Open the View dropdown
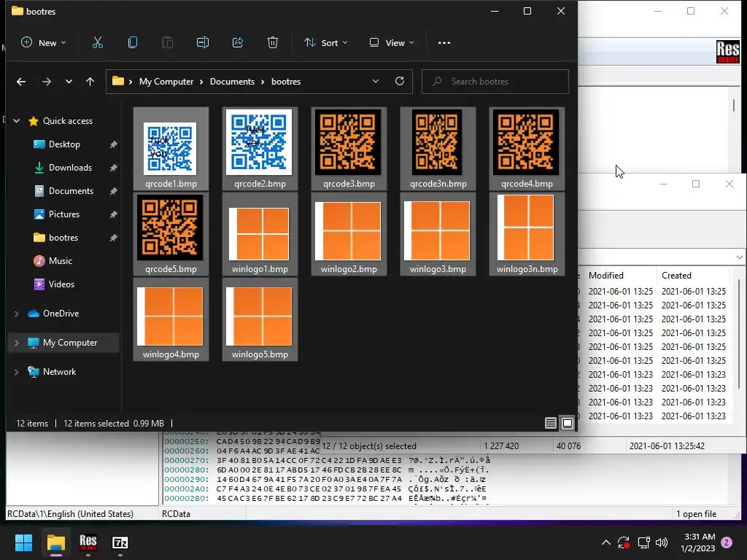747x560 pixels. [392, 43]
